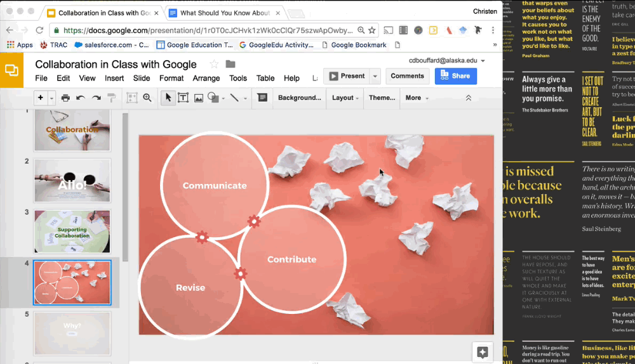
Task: Open the Table menu
Action: (x=265, y=78)
